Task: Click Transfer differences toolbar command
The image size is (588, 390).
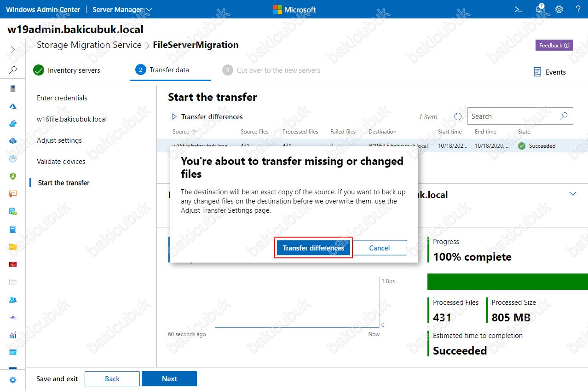Action: [x=207, y=117]
